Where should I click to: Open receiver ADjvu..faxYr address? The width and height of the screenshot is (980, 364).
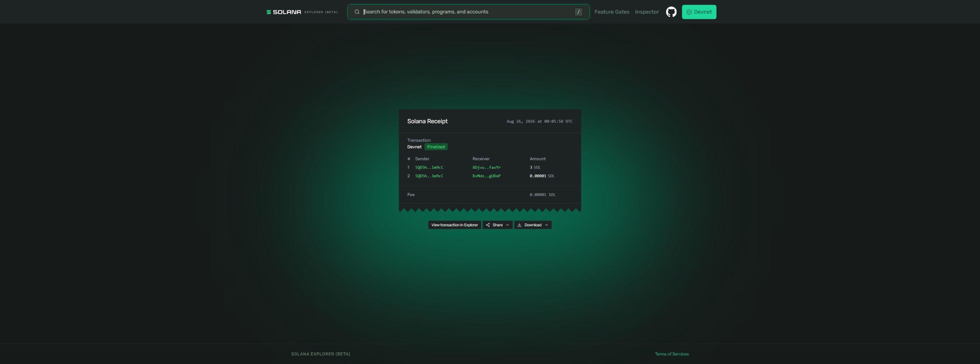(487, 167)
